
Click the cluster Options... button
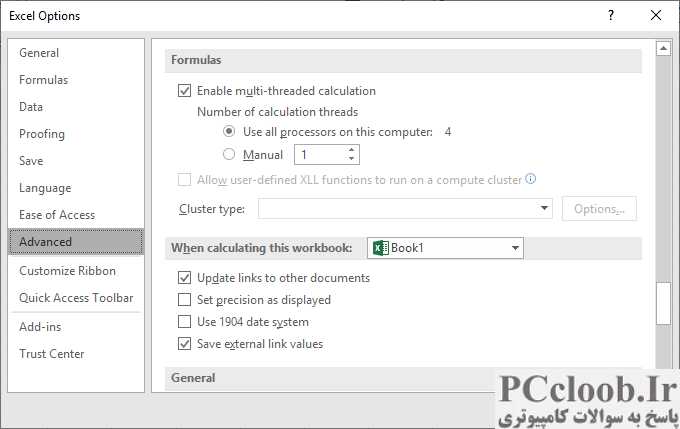(x=599, y=209)
